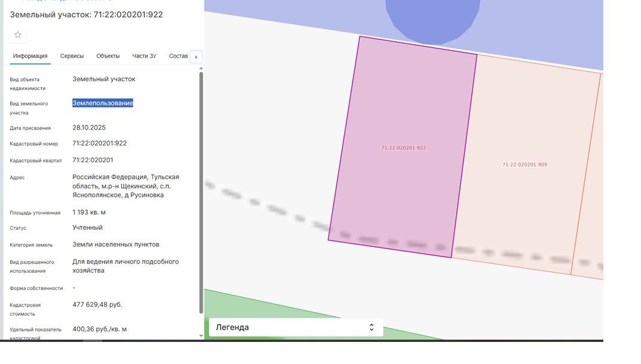Open the Состав tab
The height and width of the screenshot is (364, 641).
(x=179, y=56)
